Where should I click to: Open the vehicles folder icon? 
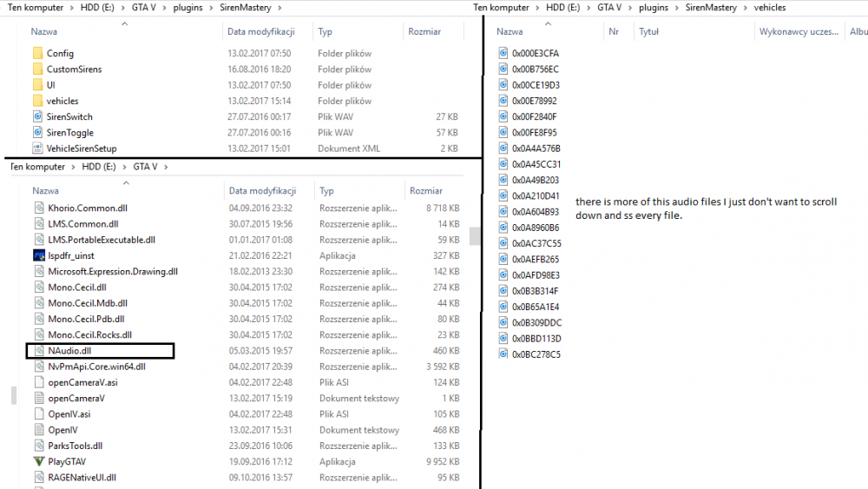(37, 101)
